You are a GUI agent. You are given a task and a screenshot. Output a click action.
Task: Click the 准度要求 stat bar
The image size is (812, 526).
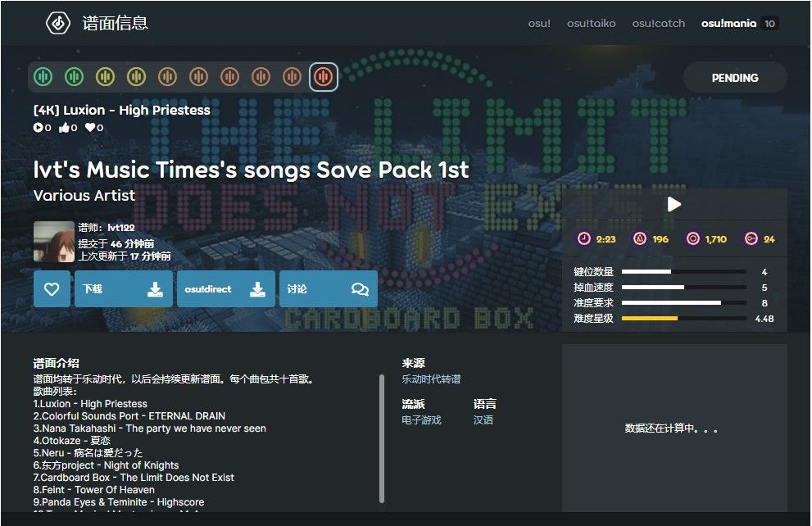coord(683,303)
